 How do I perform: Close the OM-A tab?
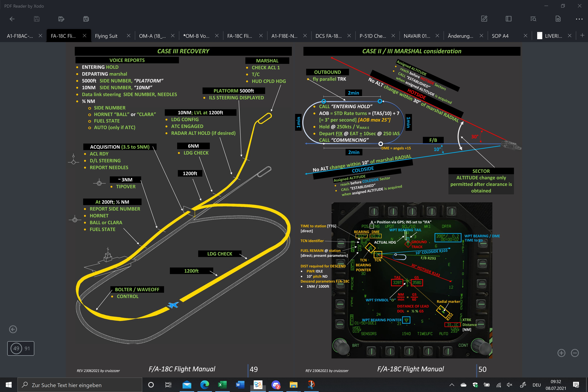(x=173, y=36)
